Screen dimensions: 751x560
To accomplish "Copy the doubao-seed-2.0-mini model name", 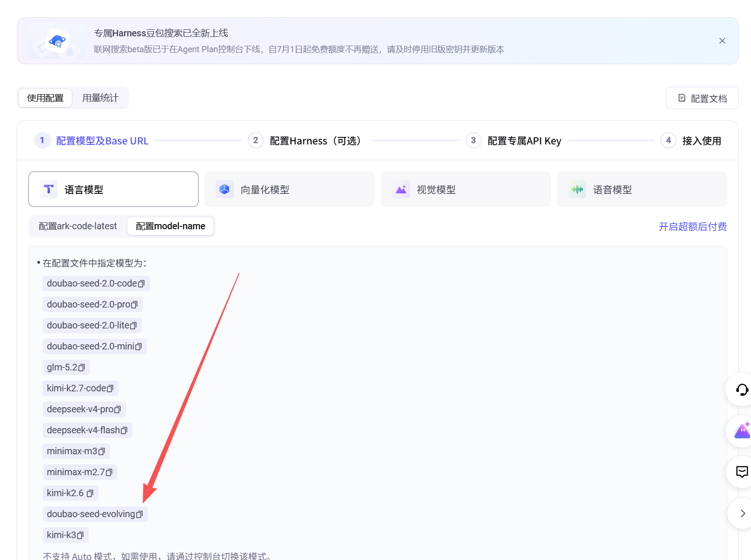I will point(138,347).
